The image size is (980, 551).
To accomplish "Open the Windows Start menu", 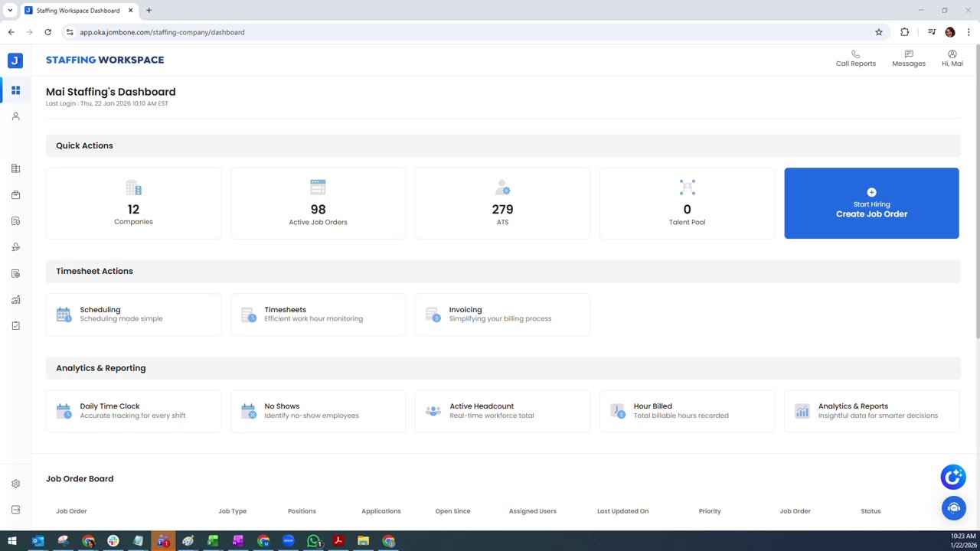I will pyautogui.click(x=12, y=541).
